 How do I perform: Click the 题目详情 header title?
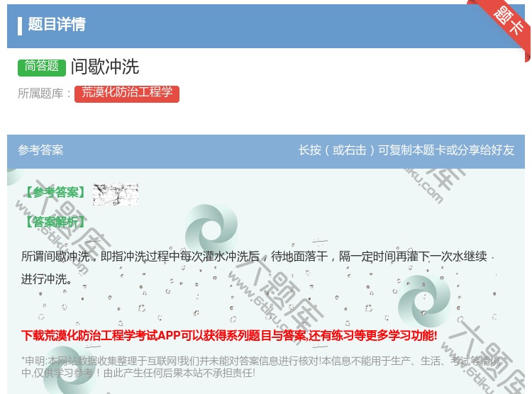(57, 24)
